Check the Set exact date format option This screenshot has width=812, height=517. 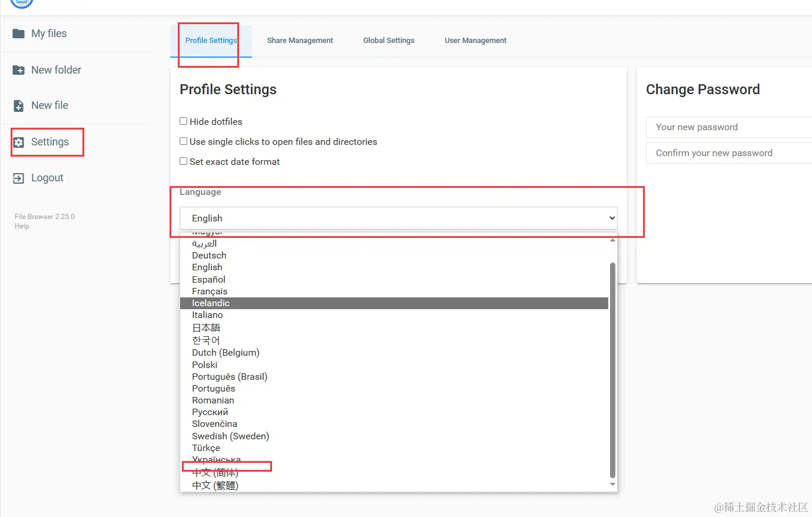pos(184,161)
